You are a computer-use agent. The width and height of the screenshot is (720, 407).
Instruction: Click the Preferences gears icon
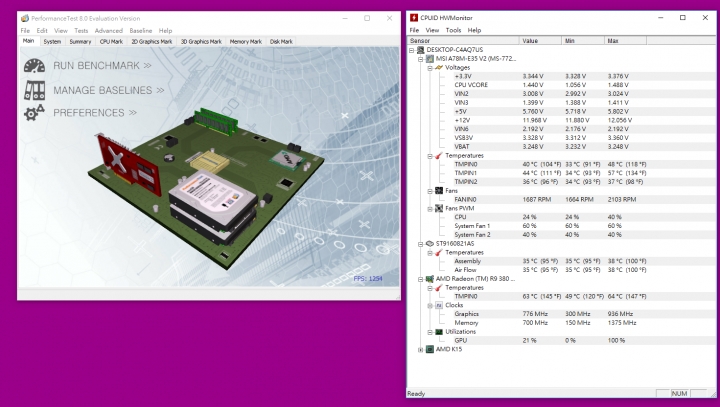point(34,113)
